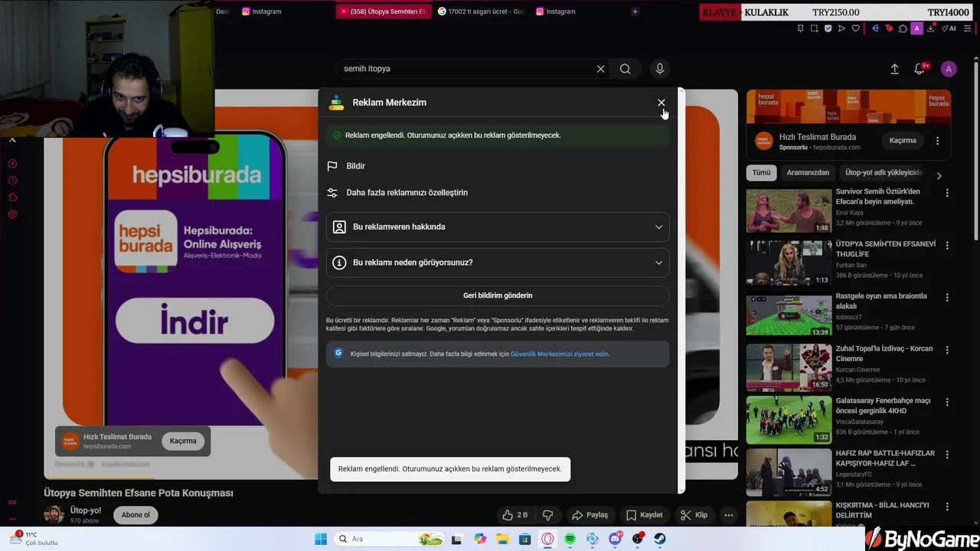980x551 pixels.
Task: Click the Windows taskbar search box
Action: 390,539
